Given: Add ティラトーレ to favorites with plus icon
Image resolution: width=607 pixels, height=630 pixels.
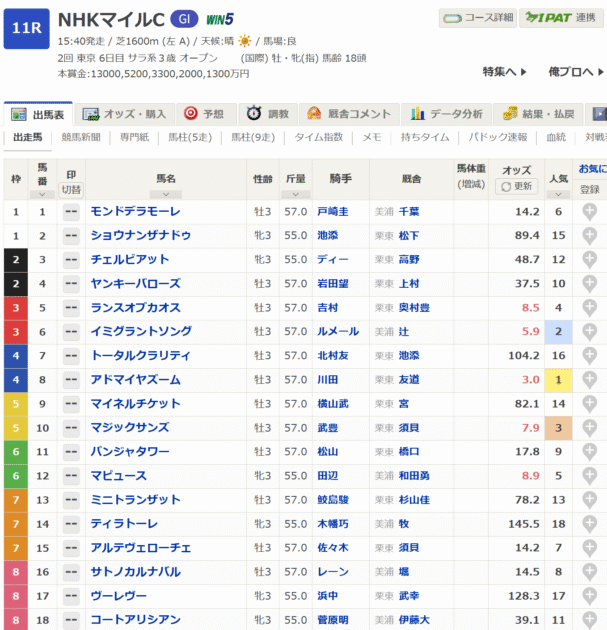Looking at the screenshot, I should click(589, 524).
